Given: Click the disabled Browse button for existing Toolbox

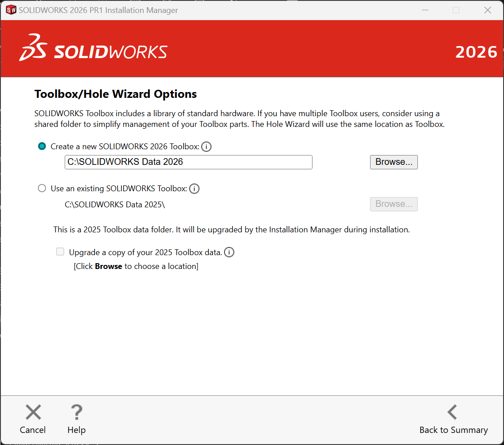Looking at the screenshot, I should point(394,204).
